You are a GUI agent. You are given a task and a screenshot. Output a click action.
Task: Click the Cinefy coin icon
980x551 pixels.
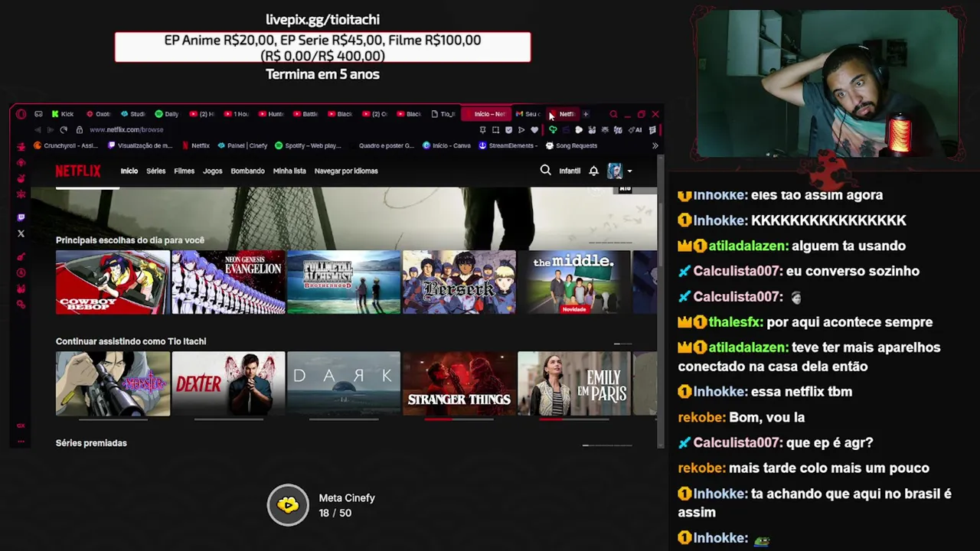coord(288,505)
